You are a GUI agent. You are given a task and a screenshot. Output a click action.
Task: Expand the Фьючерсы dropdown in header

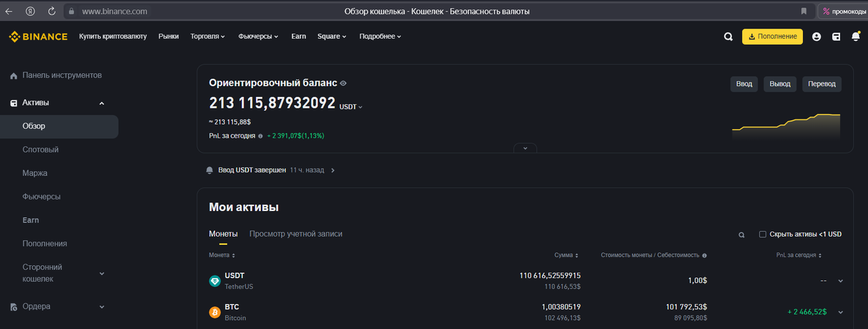[258, 37]
